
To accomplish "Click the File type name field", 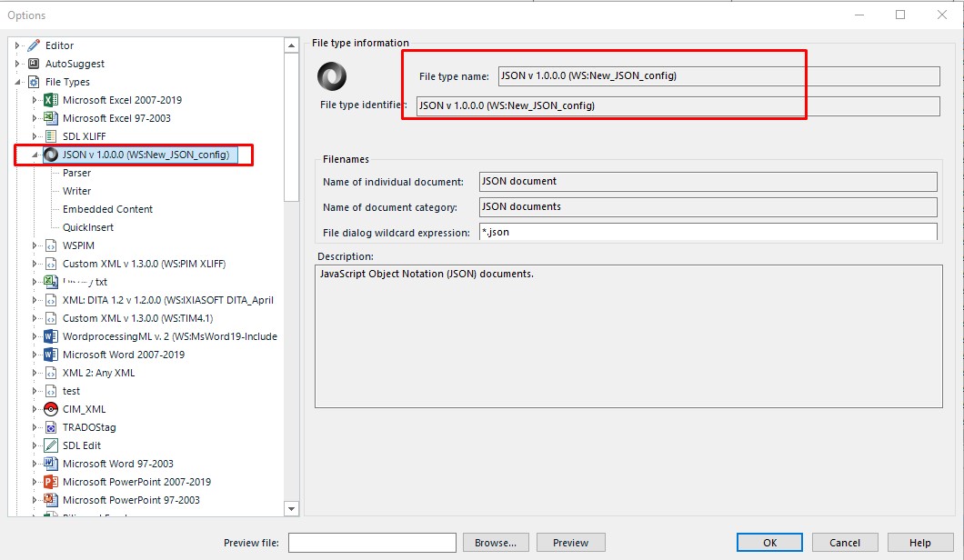I will [x=718, y=76].
